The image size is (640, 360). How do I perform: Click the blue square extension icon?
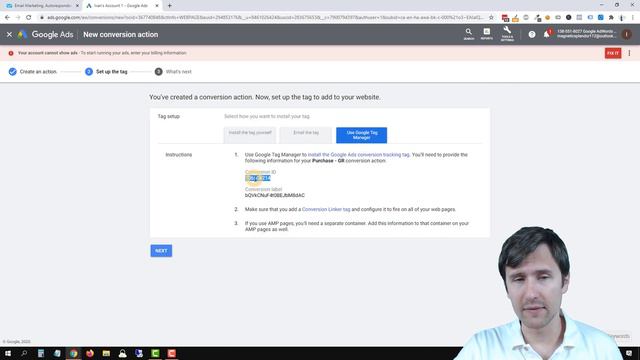600,18
